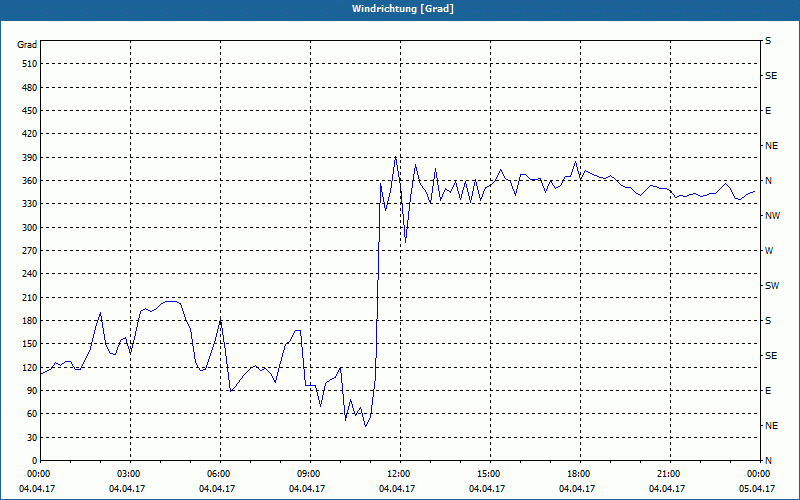Select the 15:00 time axis label
Image resolution: width=800 pixels, height=500 pixels.
point(489,473)
